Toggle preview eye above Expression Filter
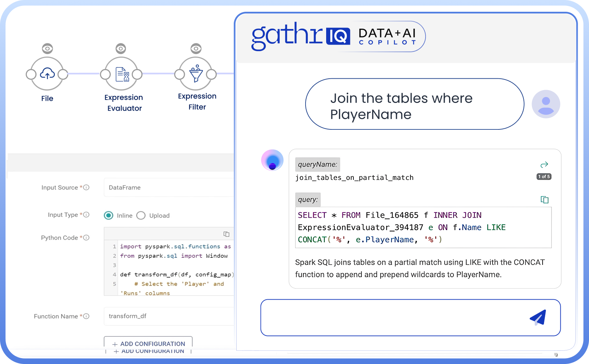The height and width of the screenshot is (364, 589). (x=196, y=49)
